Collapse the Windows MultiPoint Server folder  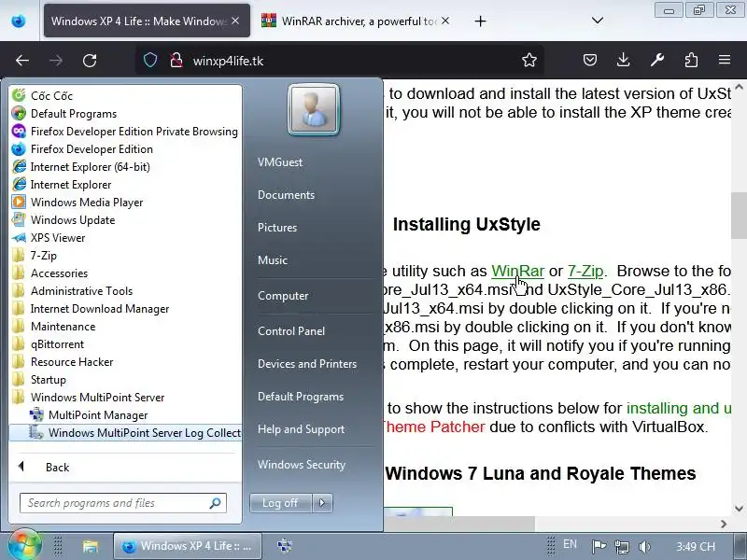97,398
